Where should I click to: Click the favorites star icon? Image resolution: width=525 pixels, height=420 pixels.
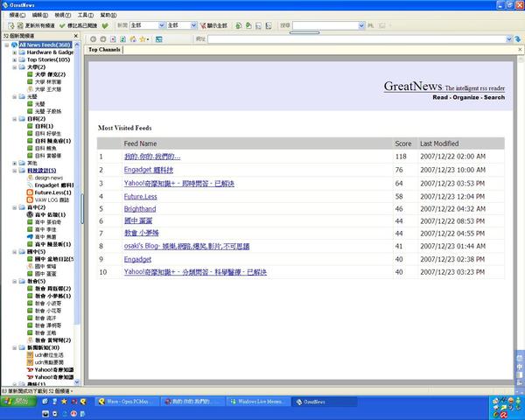pyautogui.click(x=143, y=39)
